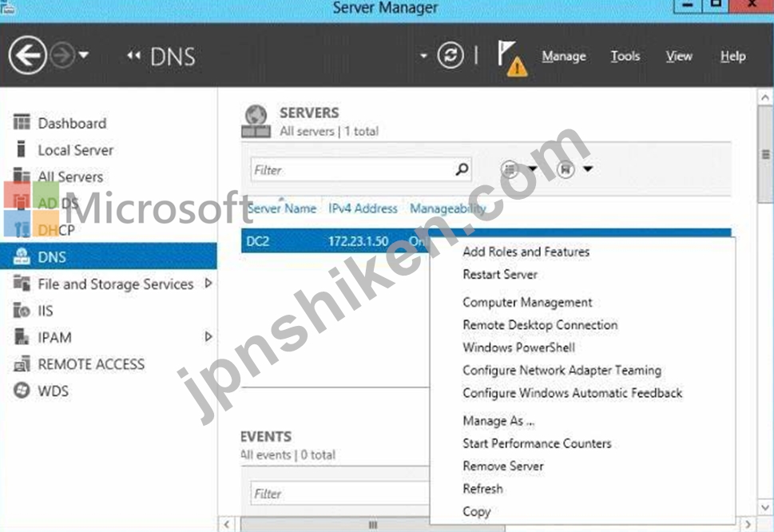The width and height of the screenshot is (774, 532).
Task: Click the WDS role icon
Action: [22, 391]
